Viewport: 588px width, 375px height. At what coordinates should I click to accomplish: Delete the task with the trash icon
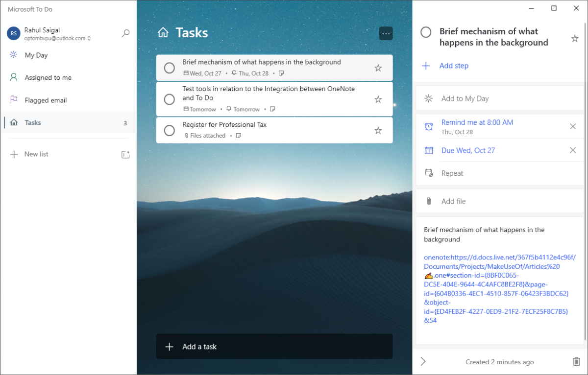pyautogui.click(x=576, y=362)
